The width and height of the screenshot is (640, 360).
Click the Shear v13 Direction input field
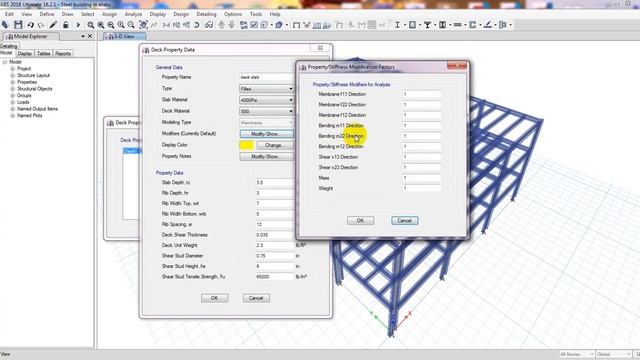pos(422,157)
